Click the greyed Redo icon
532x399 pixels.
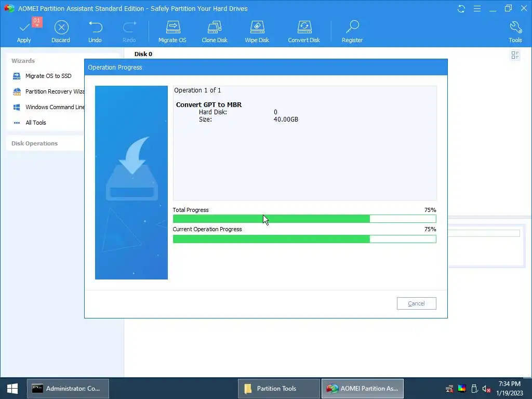pos(129,27)
